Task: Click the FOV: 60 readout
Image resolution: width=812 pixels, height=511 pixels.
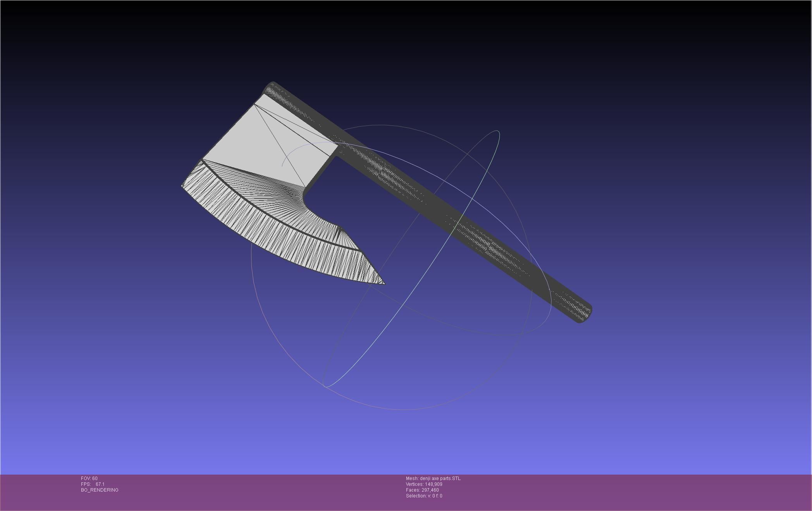Action: point(89,478)
